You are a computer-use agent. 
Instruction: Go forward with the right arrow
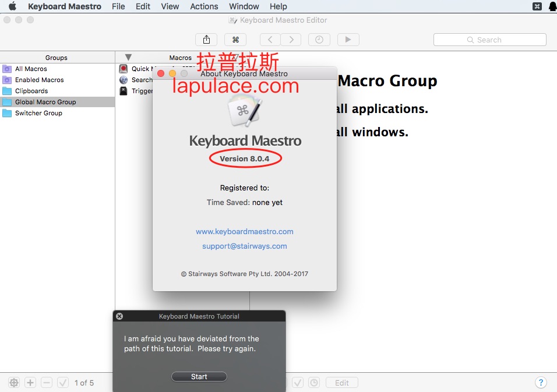click(291, 40)
